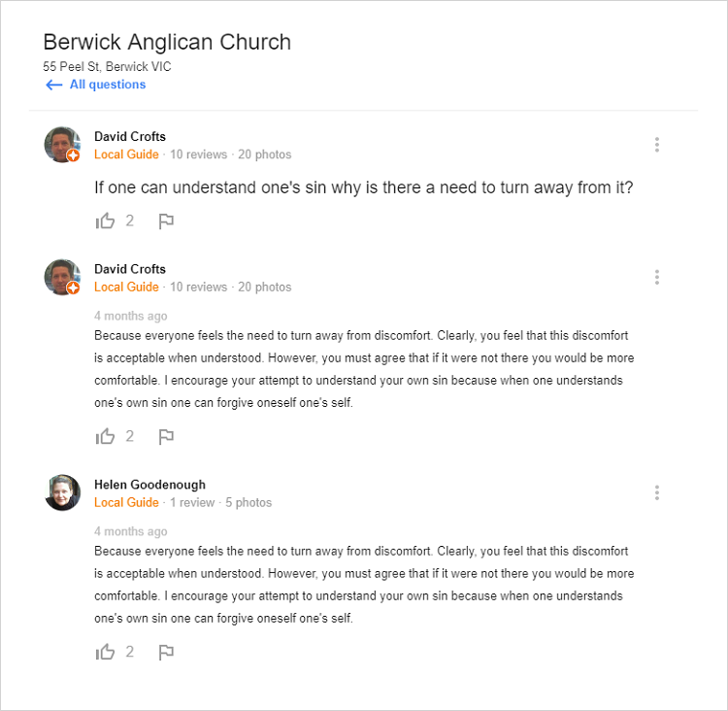Go back to All questions

pos(108,85)
